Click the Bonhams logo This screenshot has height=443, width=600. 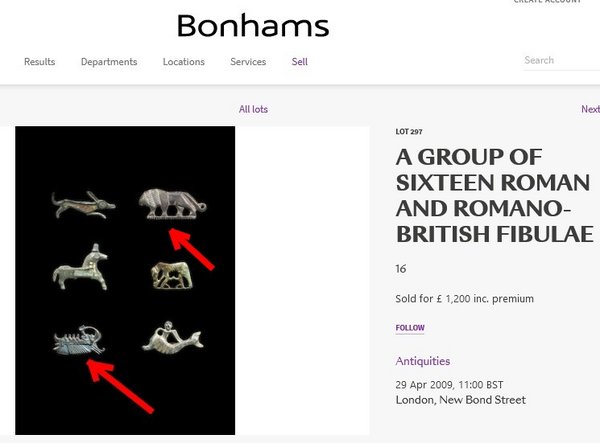pos(253,26)
